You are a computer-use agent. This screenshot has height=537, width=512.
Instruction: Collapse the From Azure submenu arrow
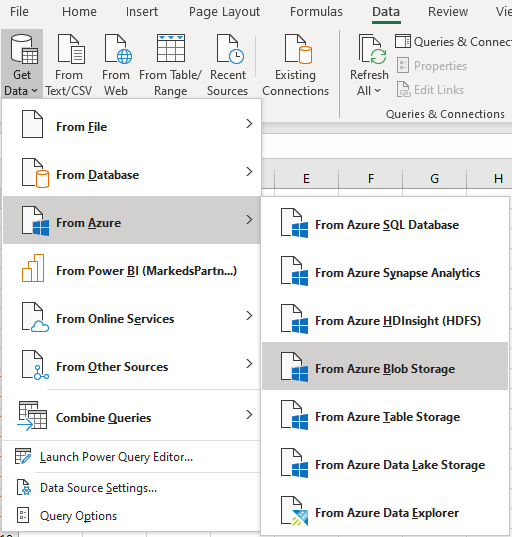pyautogui.click(x=249, y=220)
